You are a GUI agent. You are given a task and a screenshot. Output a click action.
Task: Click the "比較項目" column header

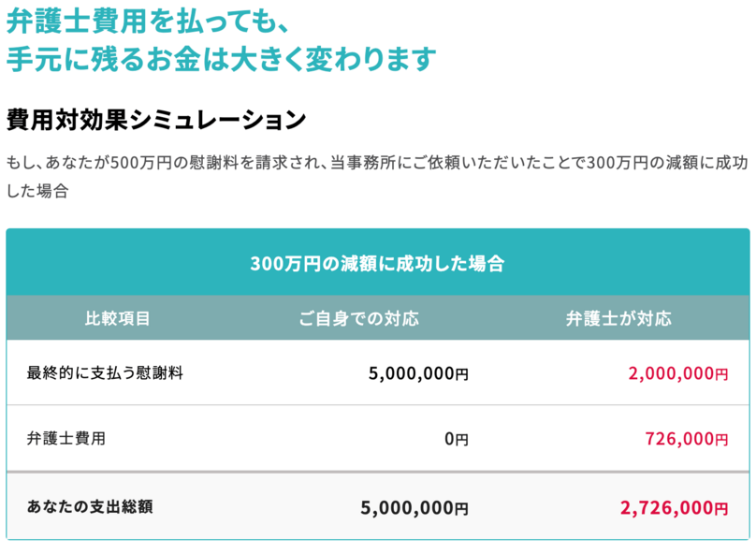tap(118, 318)
